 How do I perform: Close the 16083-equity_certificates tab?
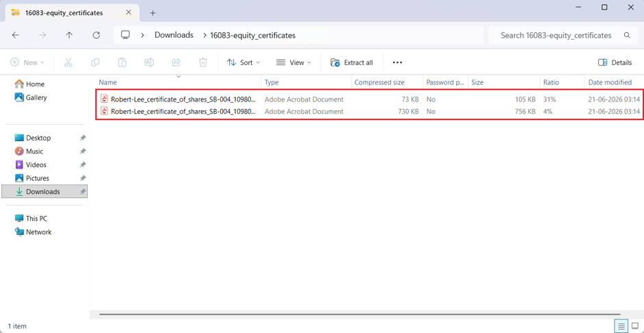pos(128,12)
